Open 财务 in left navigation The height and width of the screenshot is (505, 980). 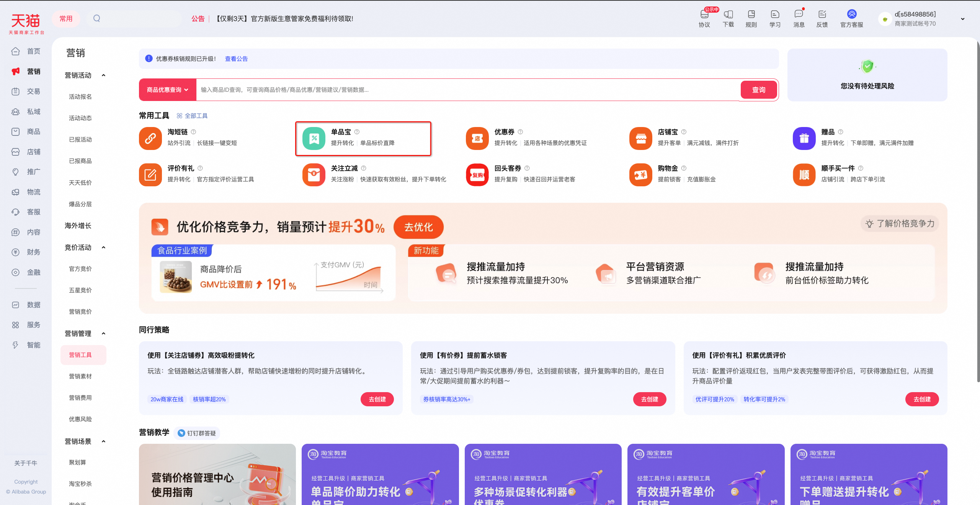26,252
